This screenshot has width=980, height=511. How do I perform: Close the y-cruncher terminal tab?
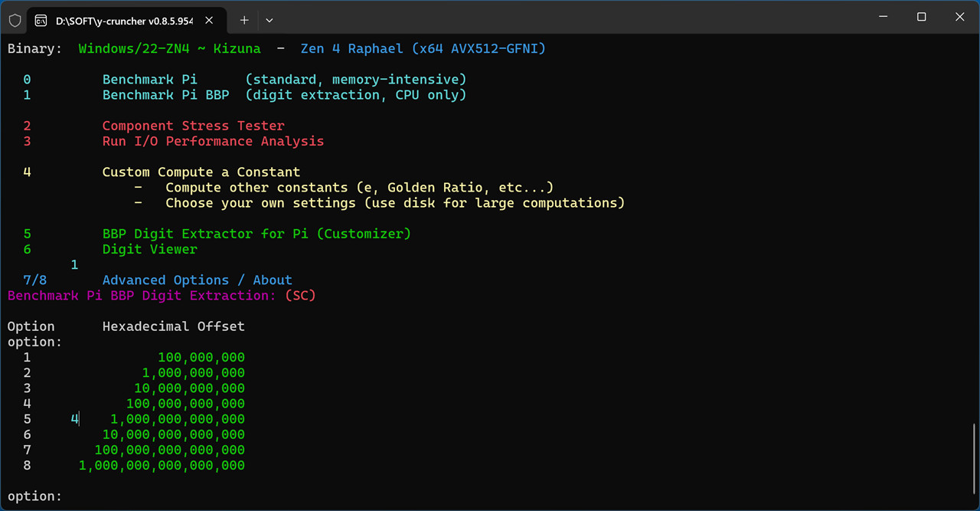click(210, 20)
